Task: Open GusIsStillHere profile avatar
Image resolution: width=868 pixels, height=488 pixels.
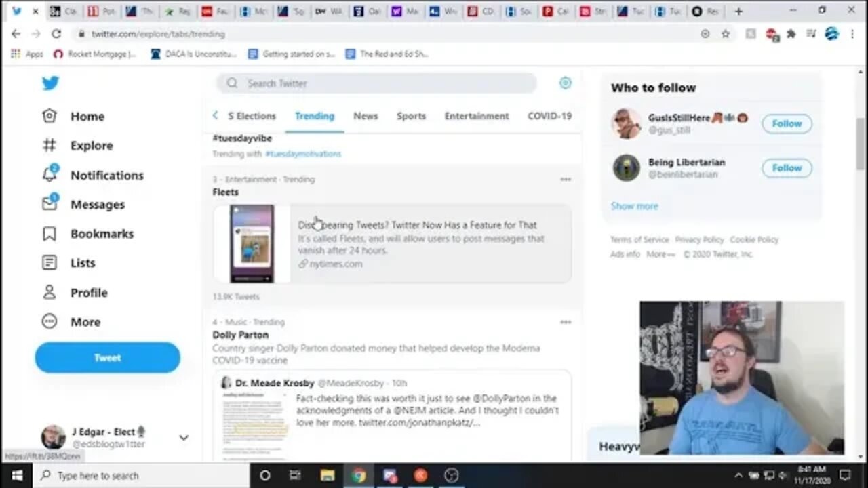Action: 626,123
